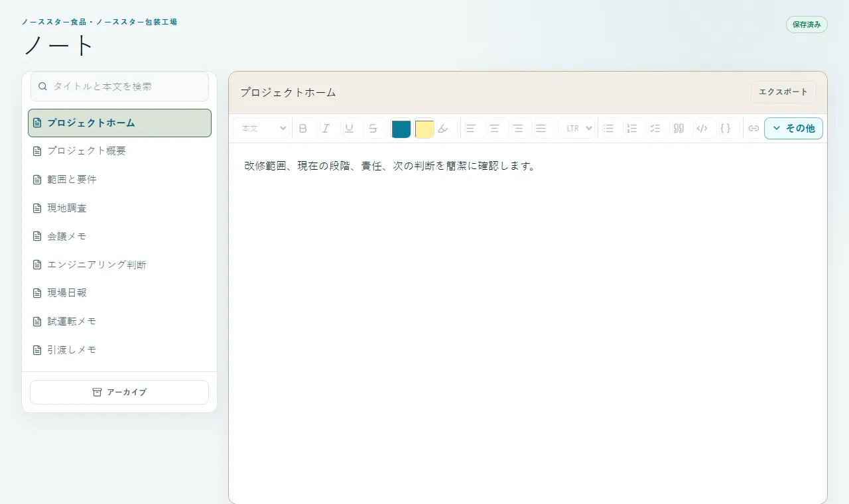Open the yellow highlight color swatch
Viewport: 849px width, 504px height.
(x=424, y=129)
